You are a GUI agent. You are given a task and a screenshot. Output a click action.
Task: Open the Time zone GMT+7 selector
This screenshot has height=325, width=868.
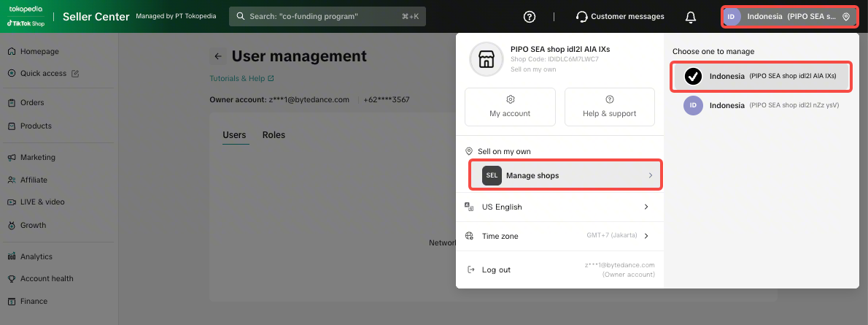click(559, 236)
